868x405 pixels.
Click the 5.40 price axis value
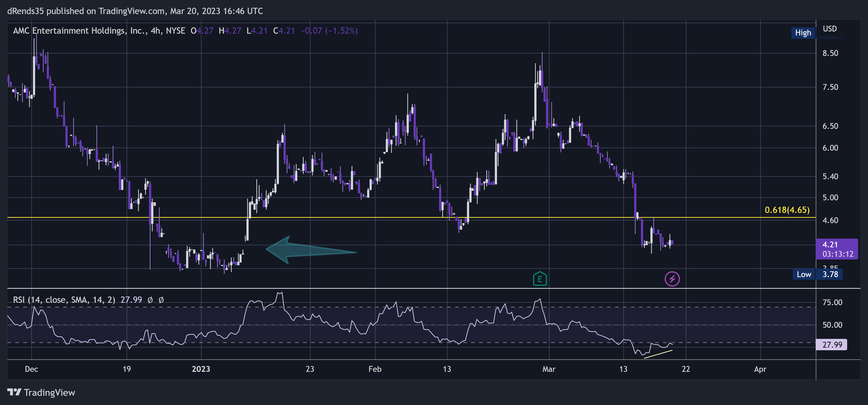830,177
